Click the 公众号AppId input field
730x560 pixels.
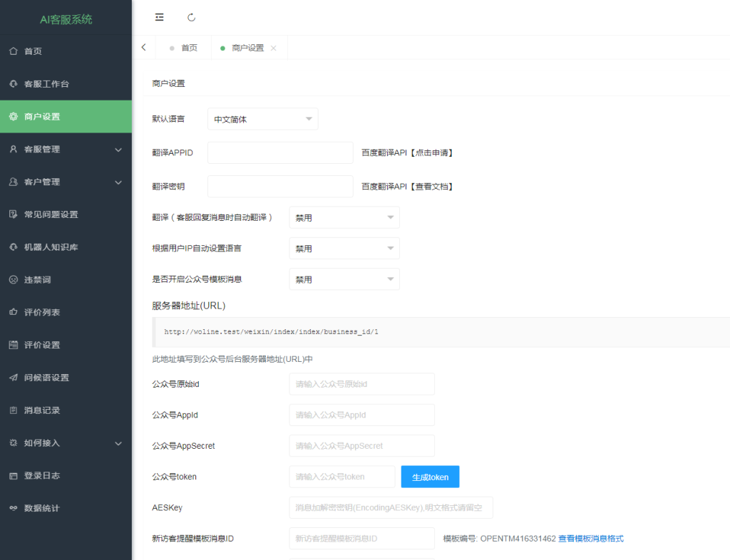pos(361,414)
